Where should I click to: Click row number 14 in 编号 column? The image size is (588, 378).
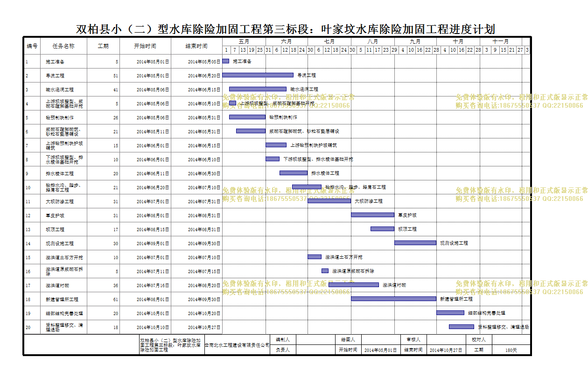click(x=28, y=243)
